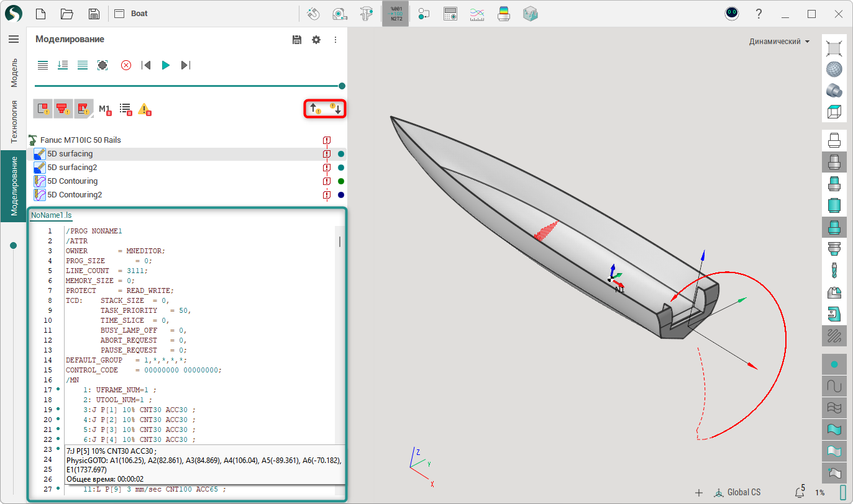853x504 pixels.
Task: Switch to the Технология tab
Action: pyautogui.click(x=14, y=121)
